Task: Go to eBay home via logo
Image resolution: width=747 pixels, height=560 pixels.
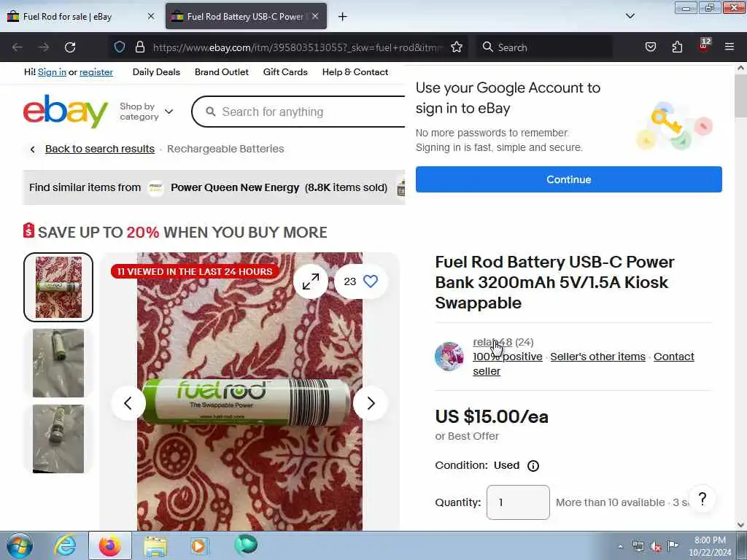Action: 66,111
